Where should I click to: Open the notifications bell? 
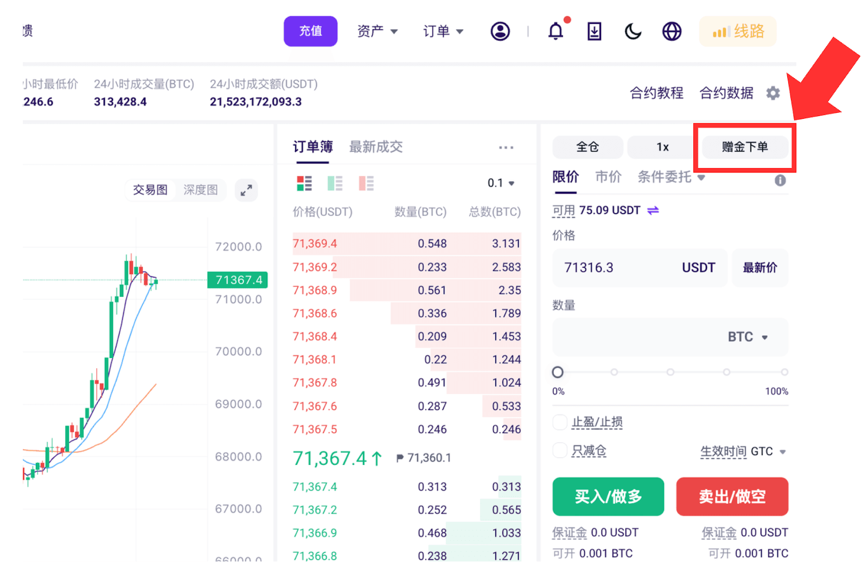point(556,31)
